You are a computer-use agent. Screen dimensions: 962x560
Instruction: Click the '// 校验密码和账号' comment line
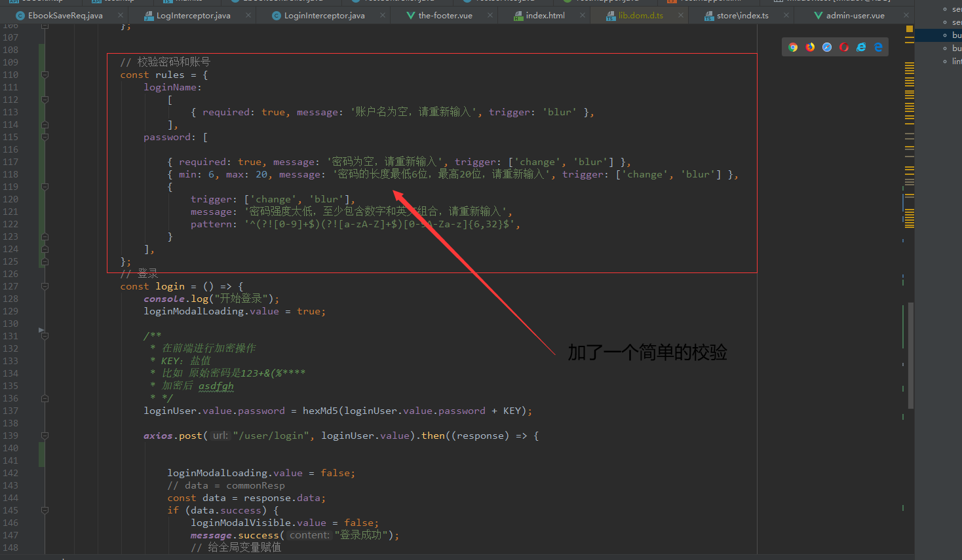tap(165, 62)
